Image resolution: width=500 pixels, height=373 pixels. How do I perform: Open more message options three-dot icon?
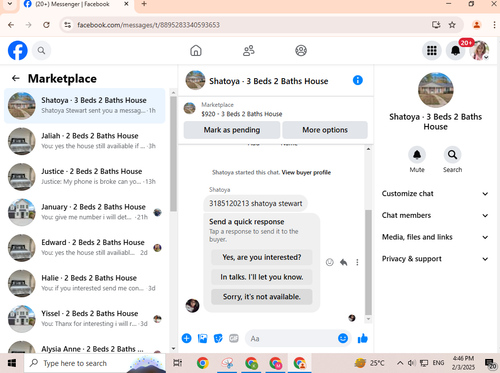click(x=357, y=262)
